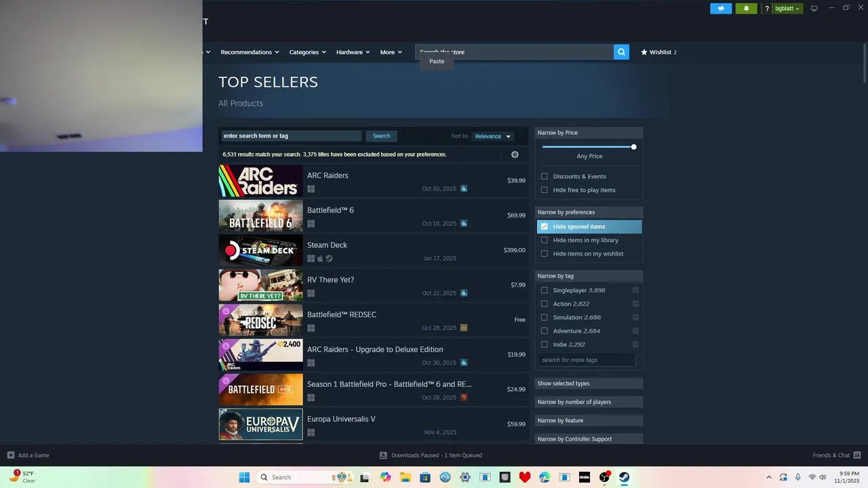Tick the Action tag checkbox

pos(544,304)
